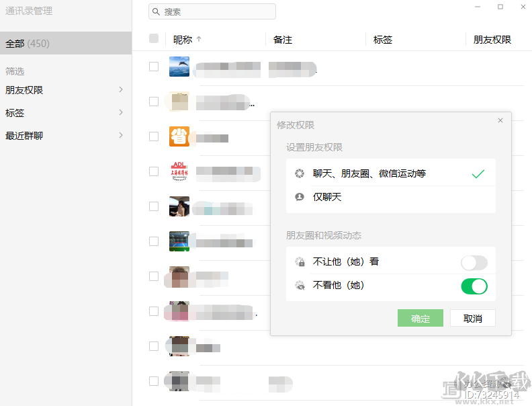Select 聊天、朋友圈、微信运动等 permission option
The width and height of the screenshot is (532, 406).
(390, 173)
